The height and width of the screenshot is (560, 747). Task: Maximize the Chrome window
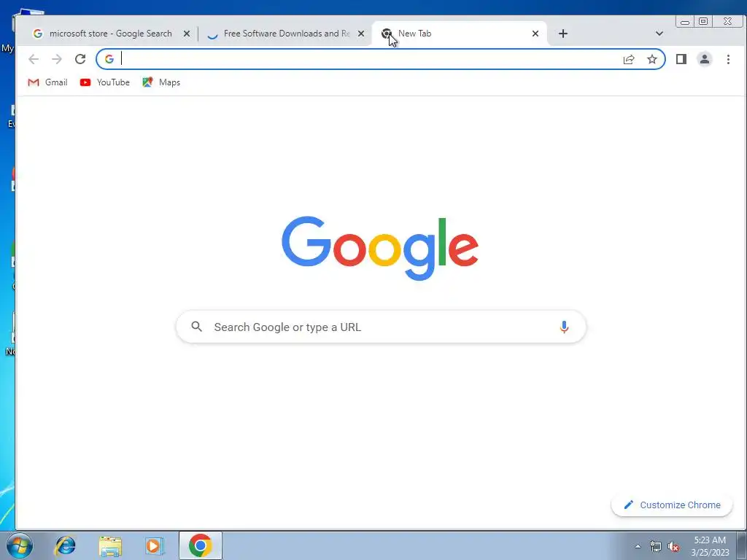coord(703,21)
